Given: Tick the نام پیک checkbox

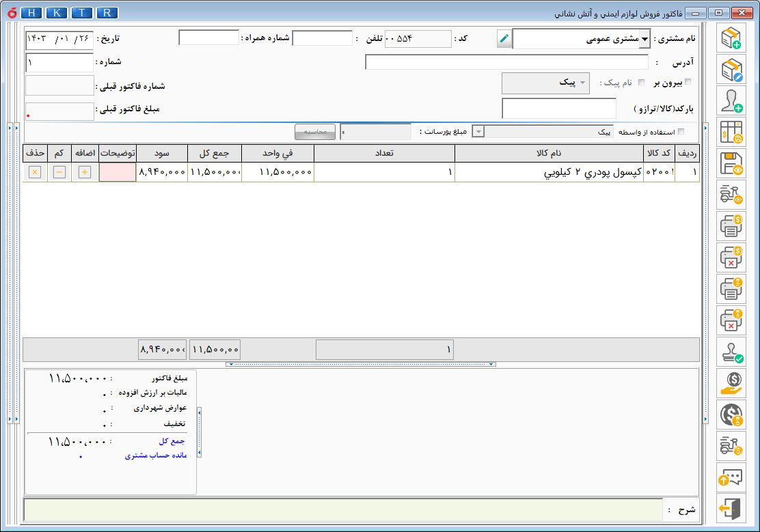Looking at the screenshot, I should coord(641,83).
